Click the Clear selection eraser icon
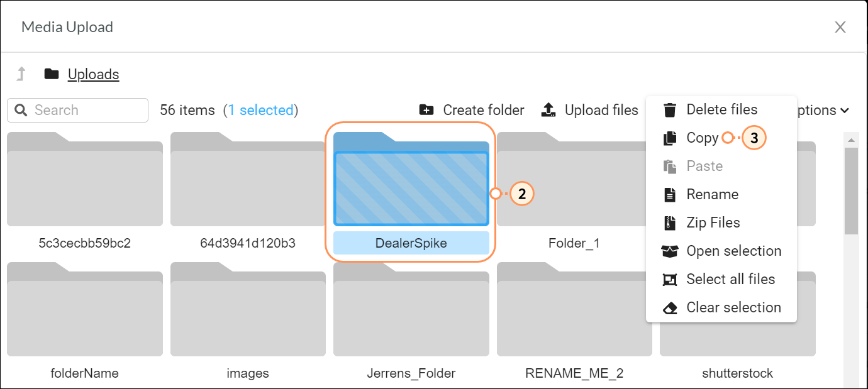 tap(670, 308)
